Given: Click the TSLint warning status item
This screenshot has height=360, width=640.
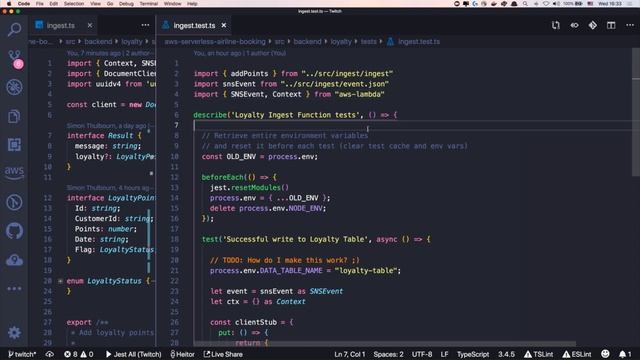Looking at the screenshot, I should 538,354.
